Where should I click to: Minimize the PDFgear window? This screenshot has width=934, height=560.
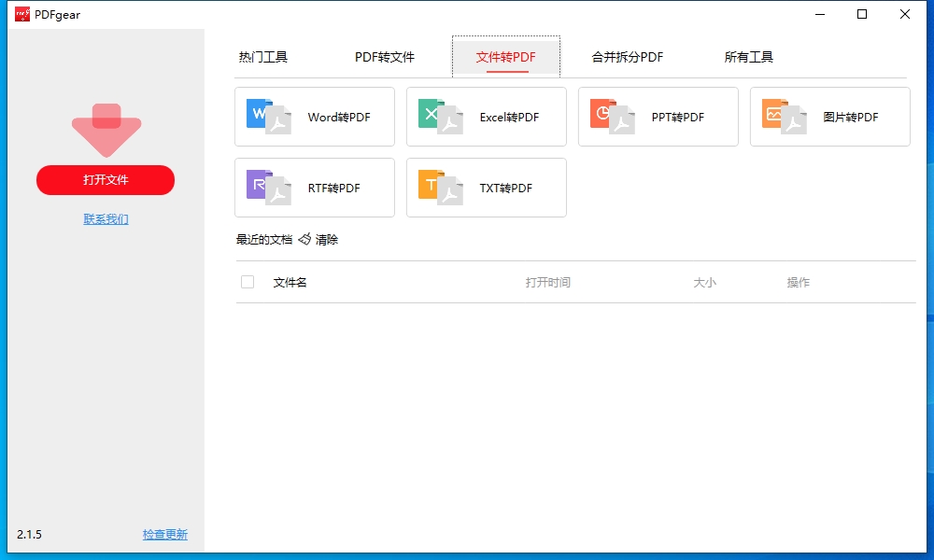point(820,14)
